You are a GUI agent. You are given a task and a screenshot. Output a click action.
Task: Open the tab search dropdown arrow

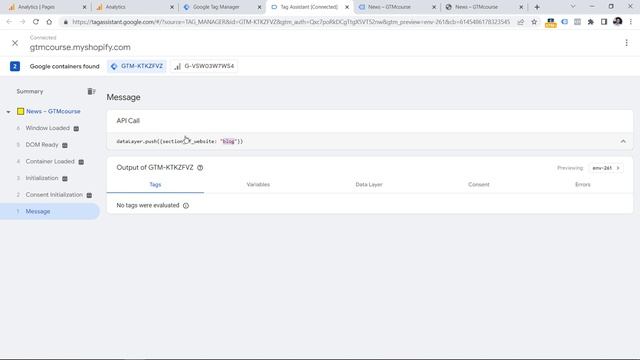click(x=573, y=7)
